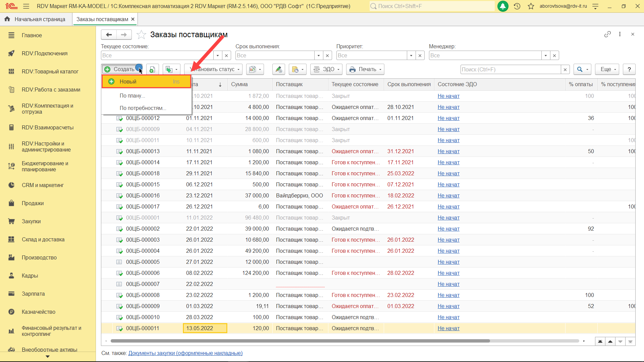
Task: Click the notifications bell icon
Action: (x=502, y=6)
